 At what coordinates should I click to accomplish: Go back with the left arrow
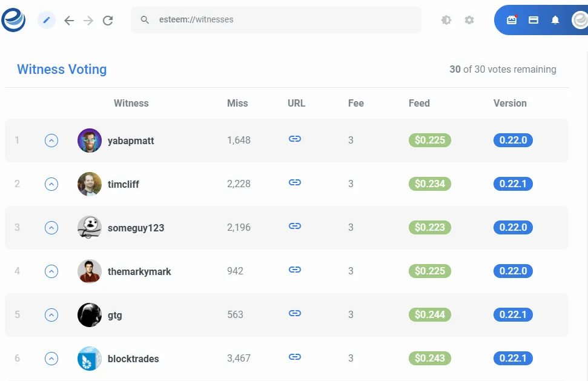[69, 20]
